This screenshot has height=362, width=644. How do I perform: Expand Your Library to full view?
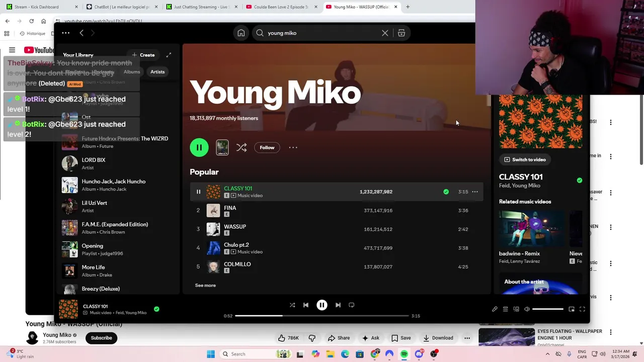click(x=169, y=55)
